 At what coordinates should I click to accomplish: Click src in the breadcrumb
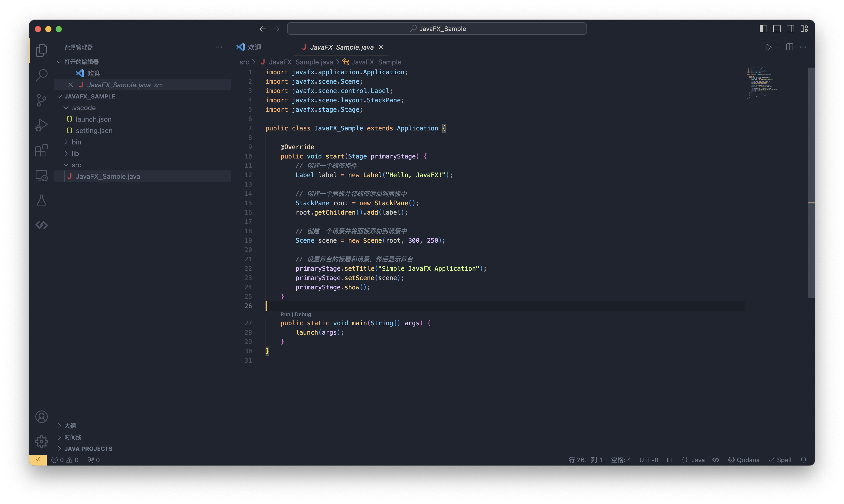tap(244, 62)
